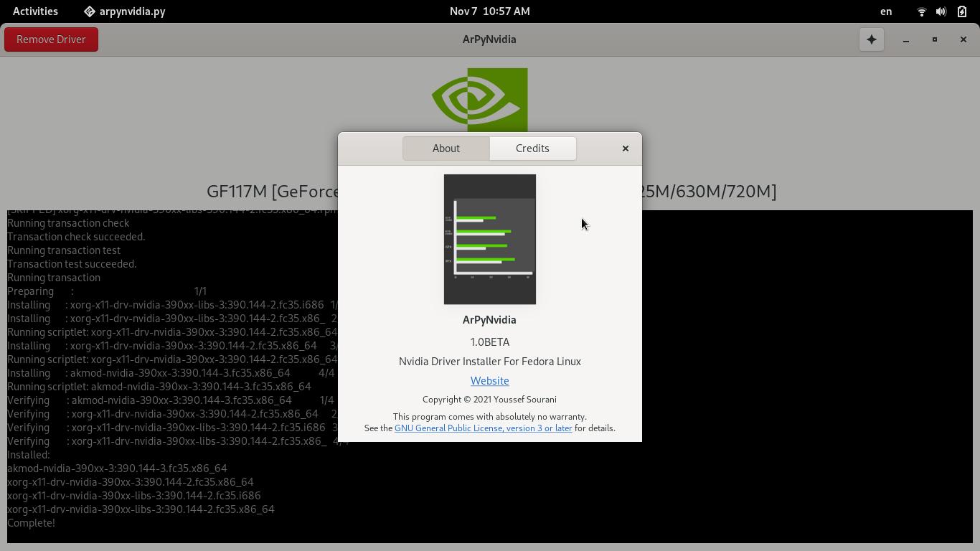
Task: Click the GF117M GeForce GPU name heading
Action: [x=491, y=192]
